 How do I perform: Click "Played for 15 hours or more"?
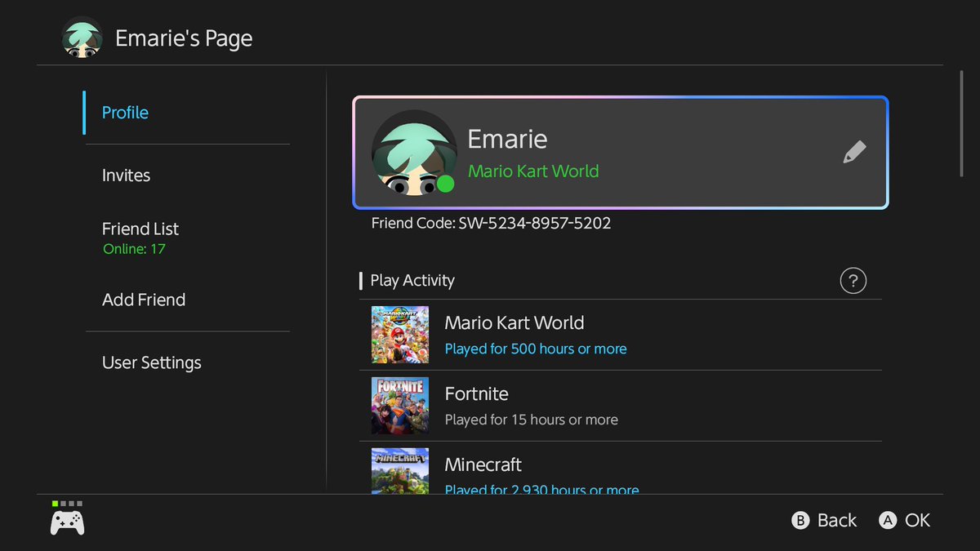click(x=532, y=420)
